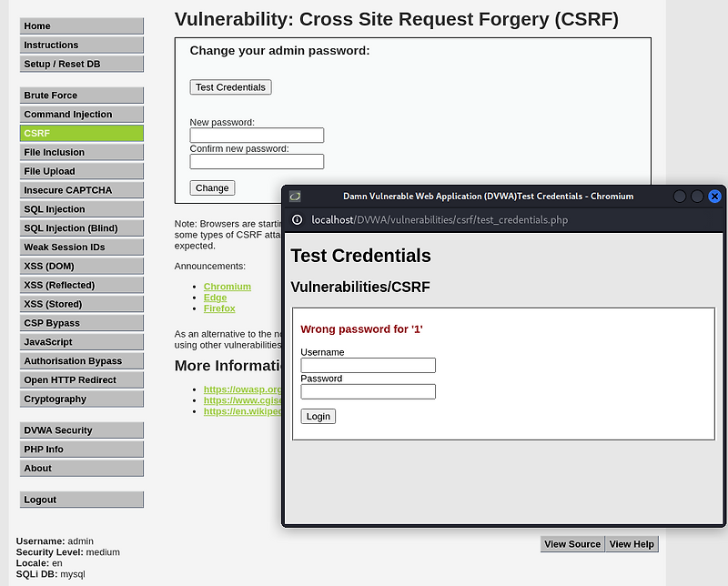Screen dimensions: 728x586
Task: Click the Chromium logo in the popup title bar
Action: [293, 196]
